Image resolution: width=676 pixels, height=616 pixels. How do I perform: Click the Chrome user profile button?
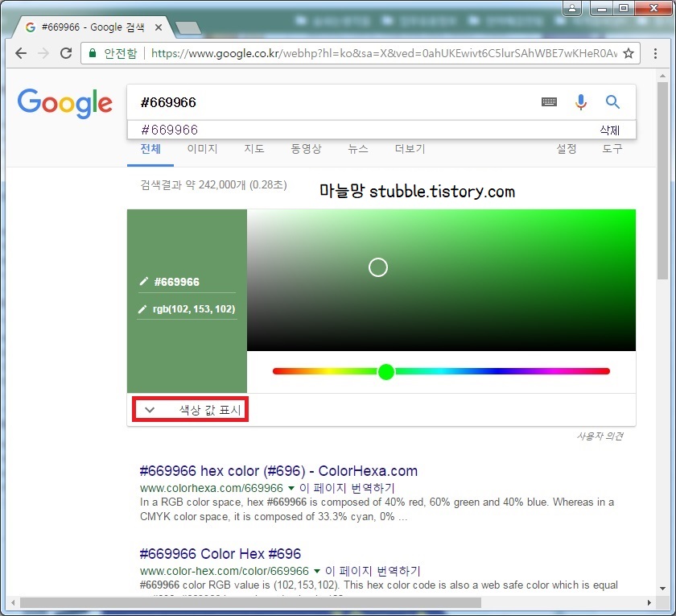tap(572, 8)
